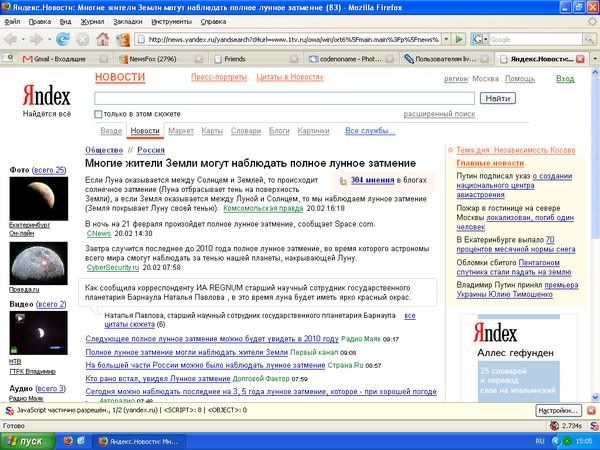Open the 304 мнения blogs link
Screen dimensions: 600x450
[x=372, y=180]
